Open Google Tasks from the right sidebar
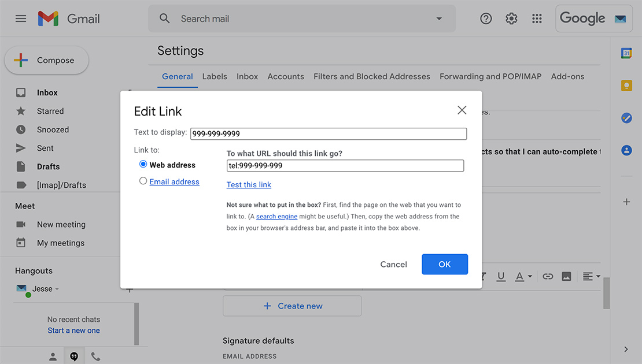The height and width of the screenshot is (364, 642). (x=626, y=118)
